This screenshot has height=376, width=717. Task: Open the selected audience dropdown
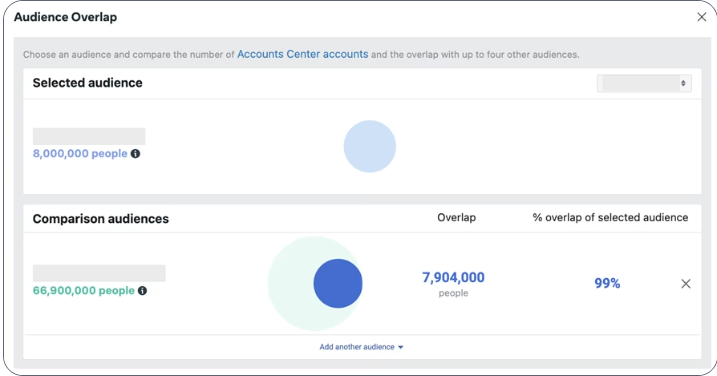[x=644, y=83]
